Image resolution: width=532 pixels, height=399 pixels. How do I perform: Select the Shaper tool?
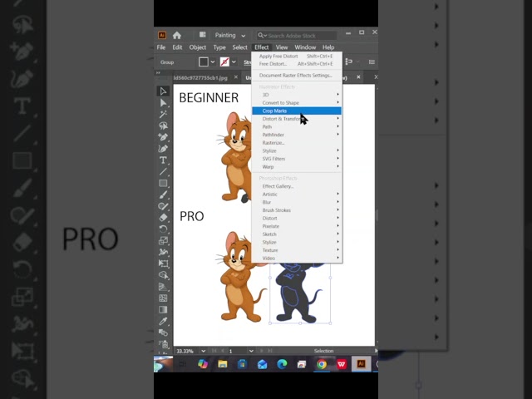[x=163, y=206]
